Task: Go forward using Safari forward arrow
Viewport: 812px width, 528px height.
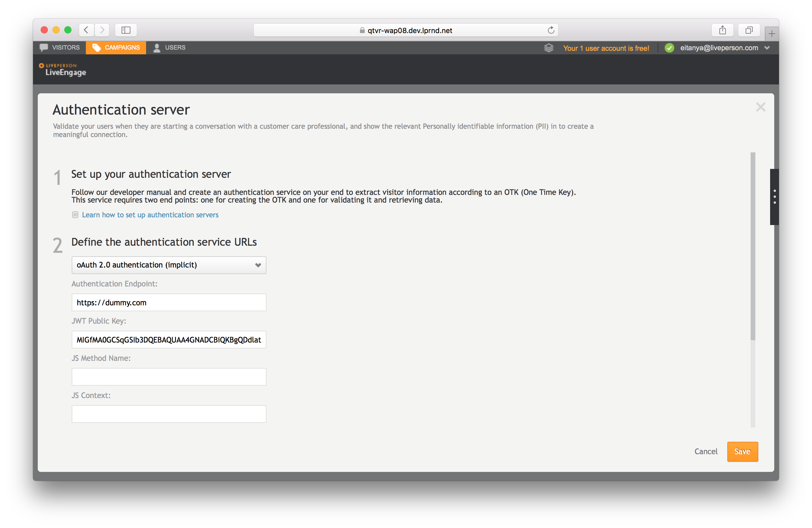Action: point(102,30)
